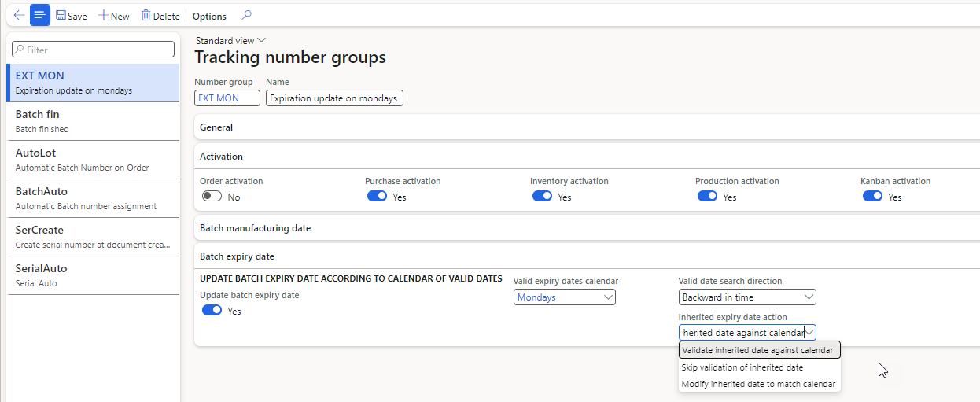The height and width of the screenshot is (402, 980).
Task: Click the Delete trash icon
Action: click(x=146, y=16)
